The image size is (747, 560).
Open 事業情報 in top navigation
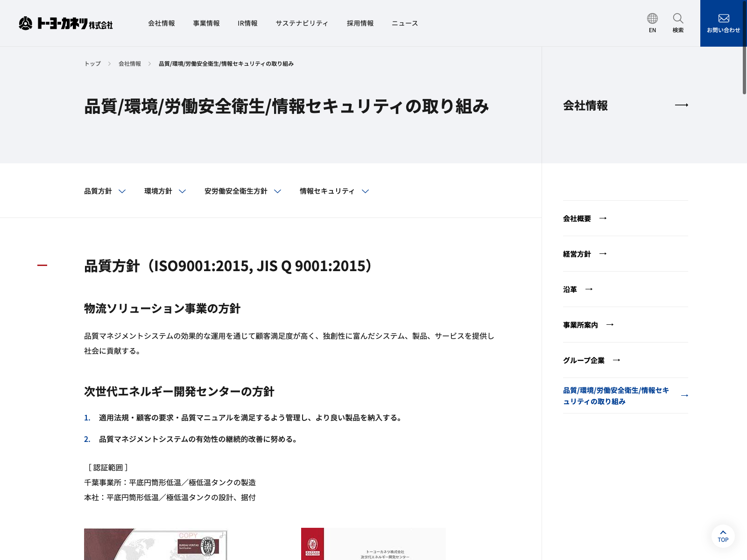(206, 23)
